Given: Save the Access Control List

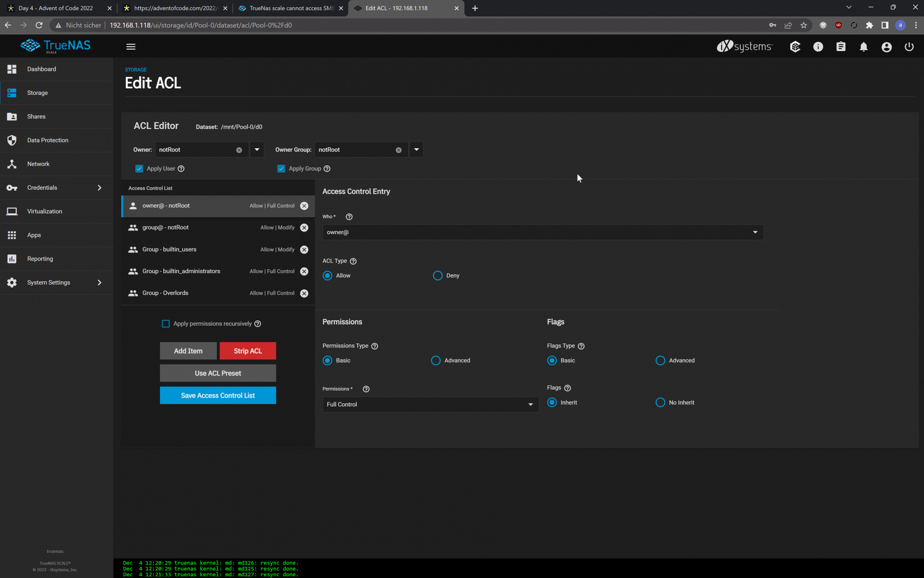Looking at the screenshot, I should (218, 395).
